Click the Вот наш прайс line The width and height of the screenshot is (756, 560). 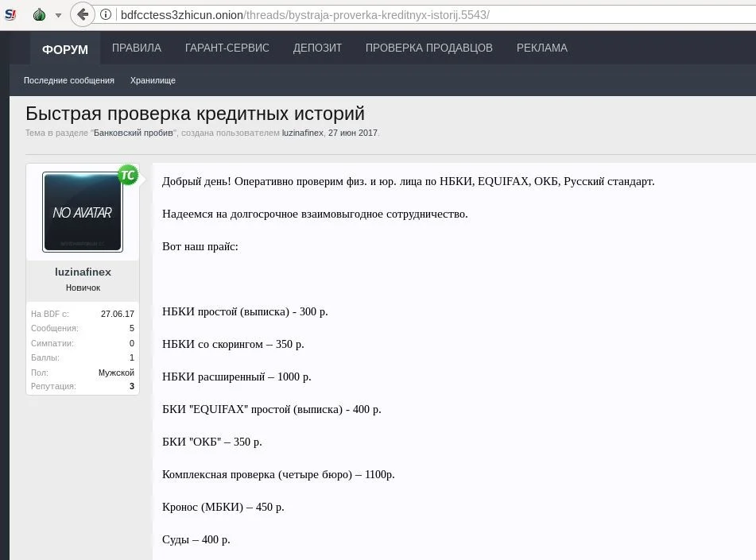point(200,247)
